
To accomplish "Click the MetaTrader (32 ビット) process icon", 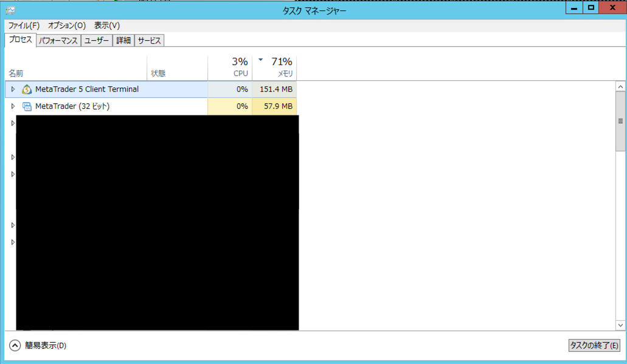I will pyautogui.click(x=27, y=106).
